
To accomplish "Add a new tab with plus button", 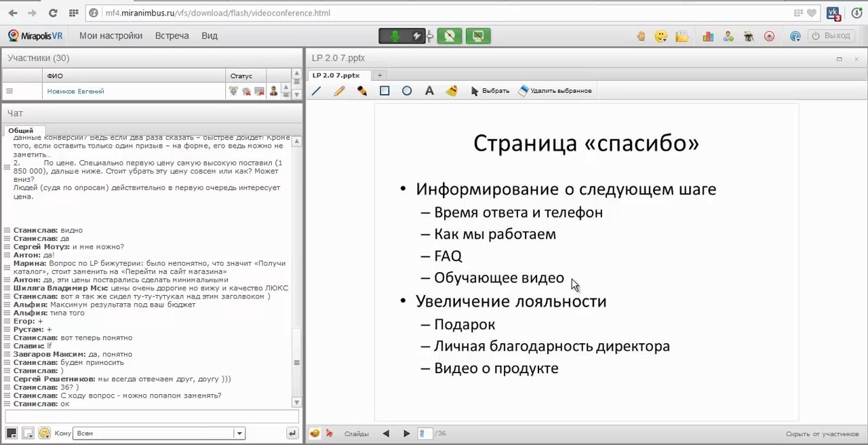I will (380, 75).
